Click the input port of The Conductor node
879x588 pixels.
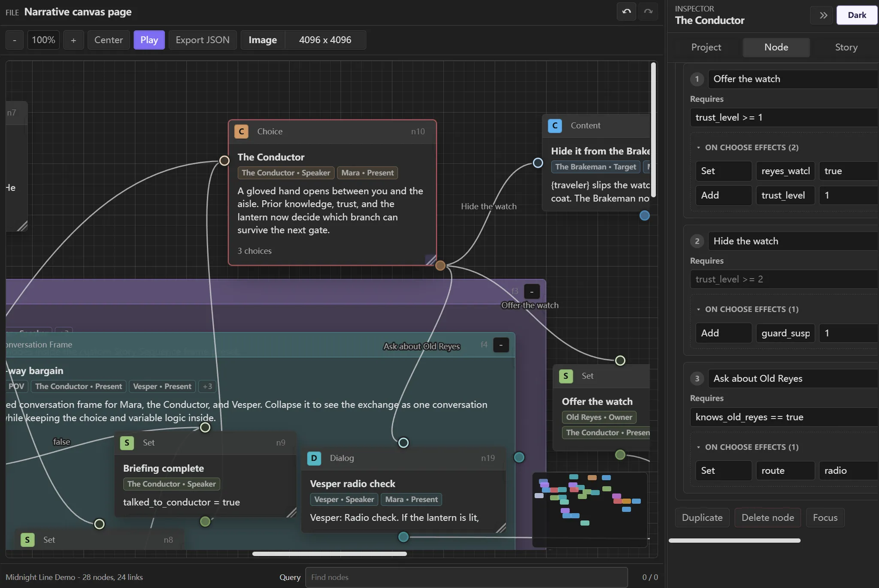point(224,160)
